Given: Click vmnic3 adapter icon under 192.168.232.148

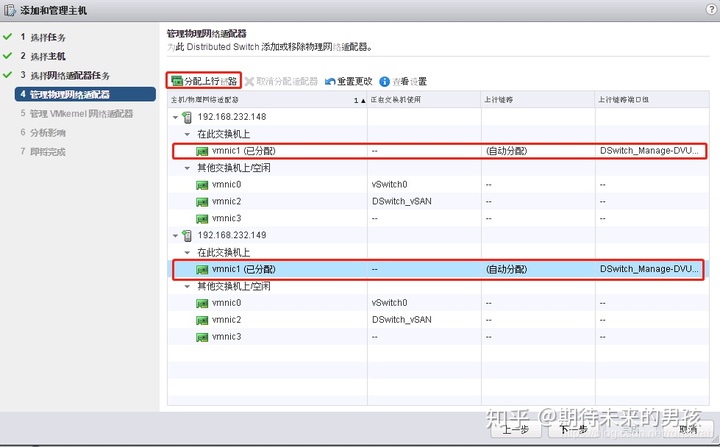Looking at the screenshot, I should point(202,219).
